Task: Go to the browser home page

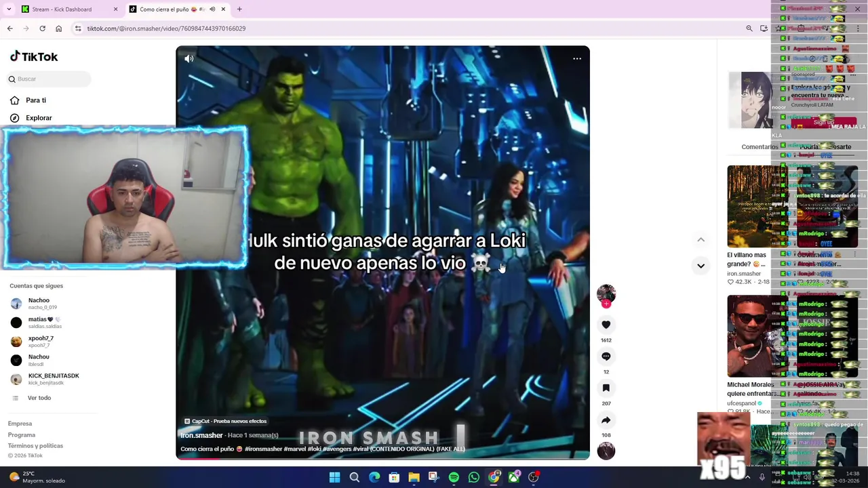Action: (x=58, y=28)
